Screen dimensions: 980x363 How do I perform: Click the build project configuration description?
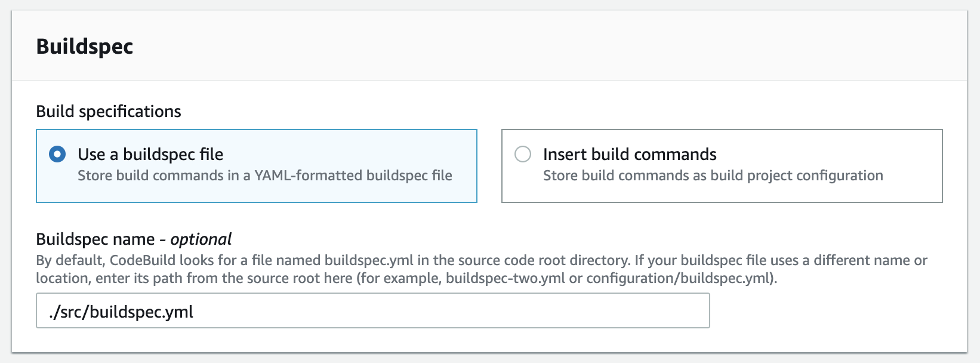(713, 176)
